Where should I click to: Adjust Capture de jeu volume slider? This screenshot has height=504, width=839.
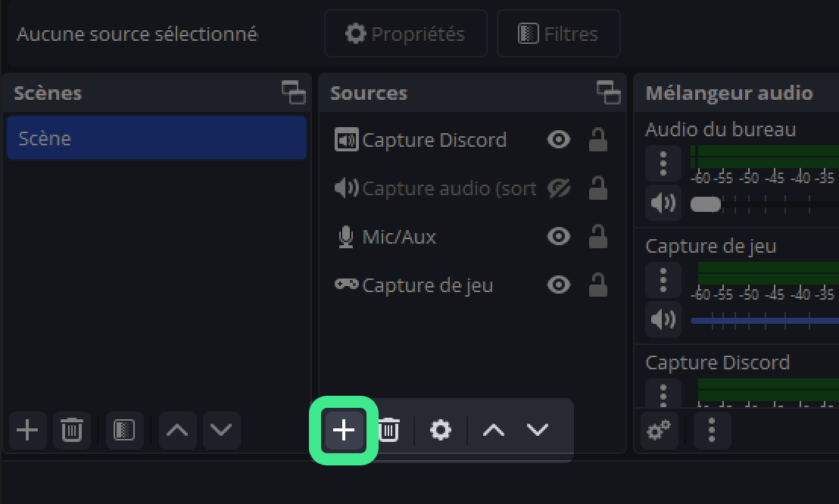(765, 320)
